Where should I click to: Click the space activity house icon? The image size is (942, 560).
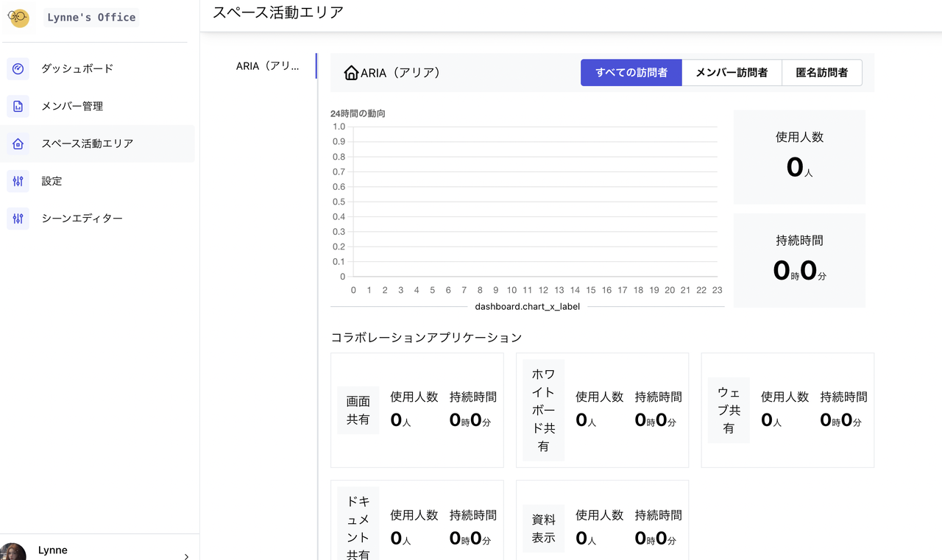pyautogui.click(x=18, y=143)
